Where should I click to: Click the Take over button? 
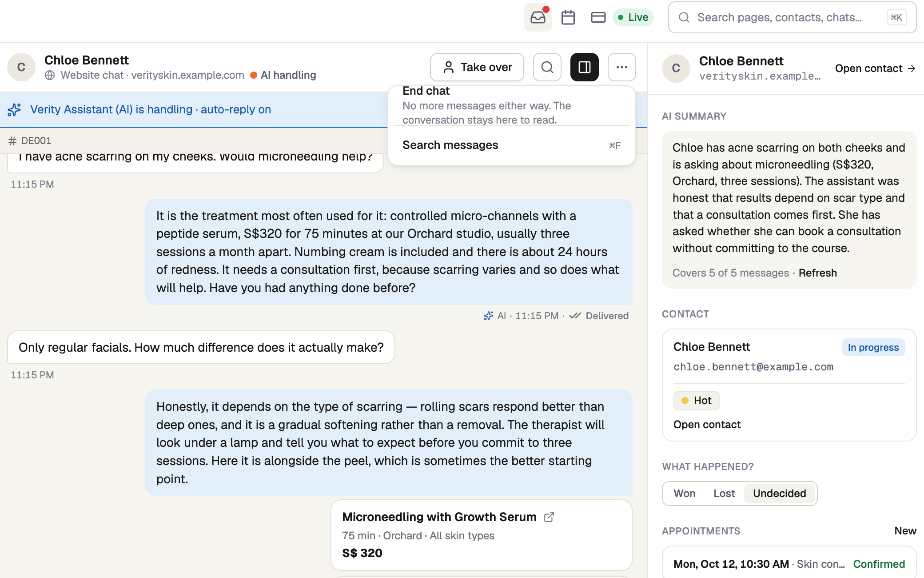477,67
